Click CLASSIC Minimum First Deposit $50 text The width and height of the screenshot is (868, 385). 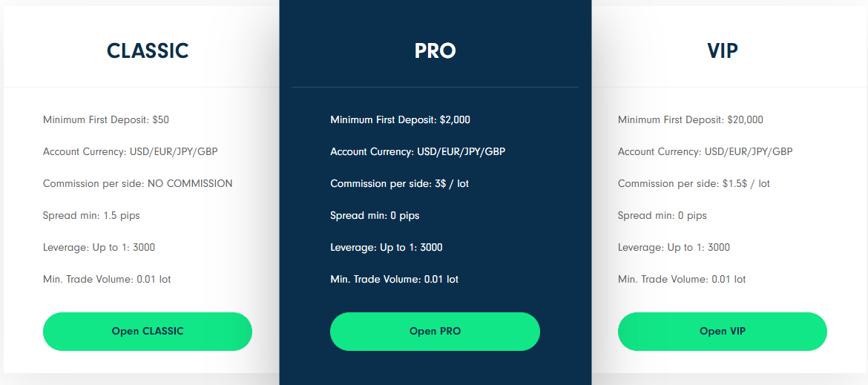(x=106, y=119)
